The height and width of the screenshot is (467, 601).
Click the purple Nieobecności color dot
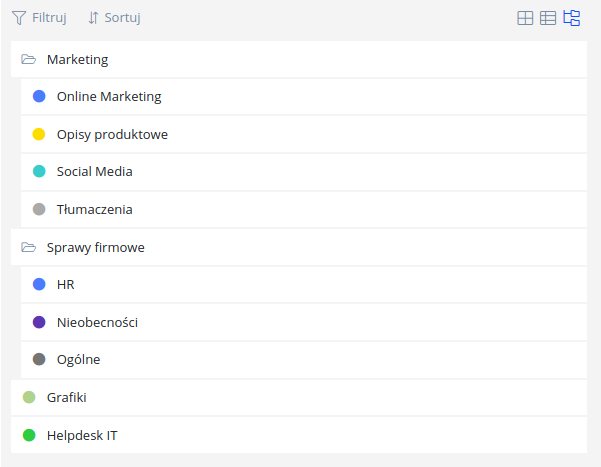coord(39,322)
